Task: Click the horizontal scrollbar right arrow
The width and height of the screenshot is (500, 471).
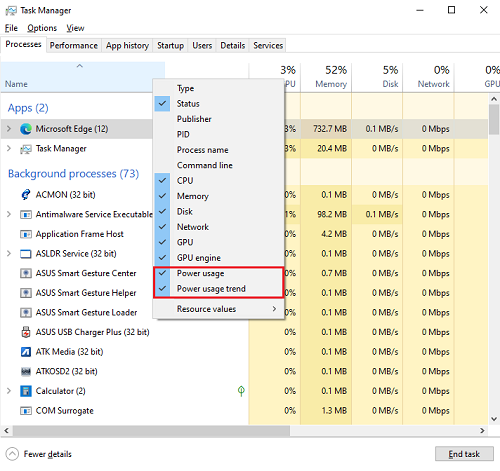Action: [x=482, y=431]
